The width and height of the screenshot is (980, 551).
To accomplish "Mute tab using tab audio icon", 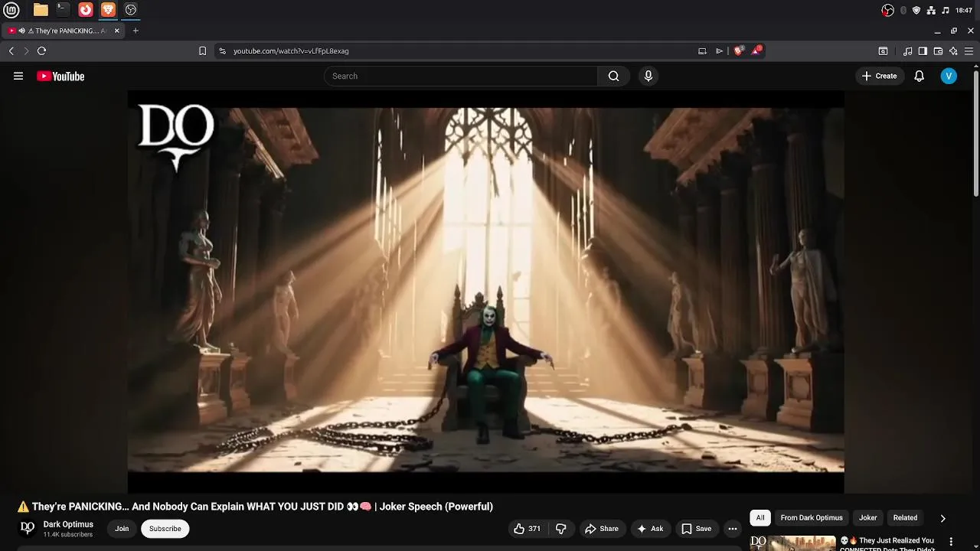I will (x=21, y=31).
